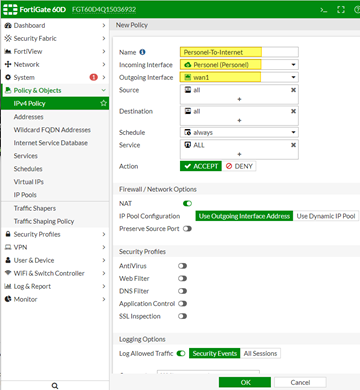Click the Security Fabric icon

8,38
